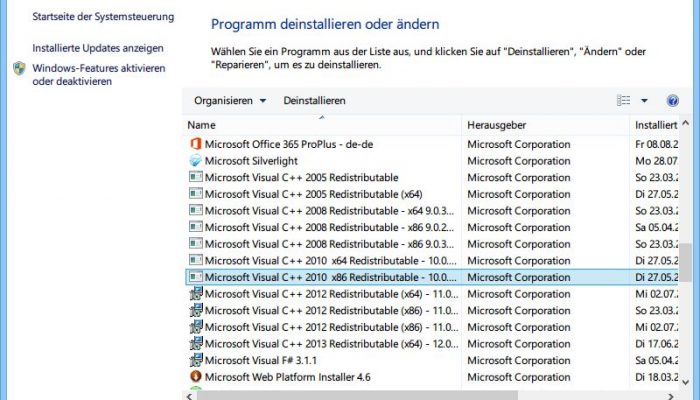This screenshot has height=400, width=700.
Task: Open the Organisieren dropdown menu
Action: point(230,100)
